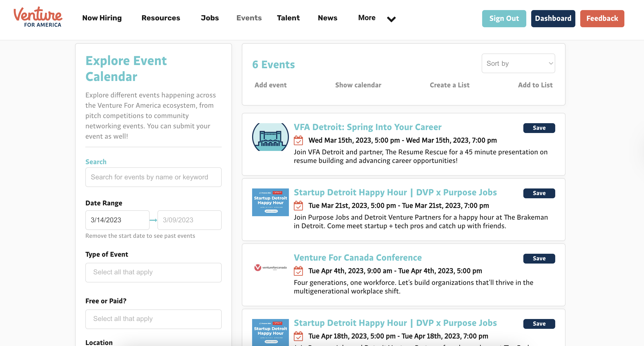
Task: Click the Sign Out button
Action: click(x=504, y=18)
